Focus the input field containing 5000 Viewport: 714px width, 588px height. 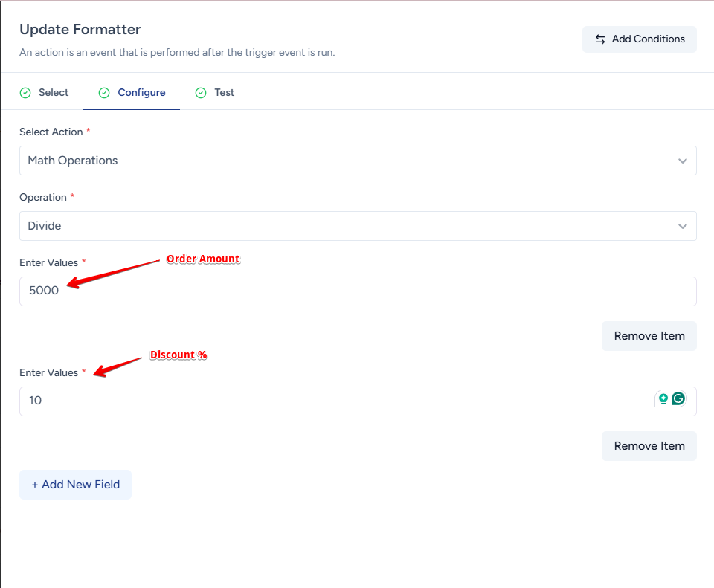coord(357,291)
